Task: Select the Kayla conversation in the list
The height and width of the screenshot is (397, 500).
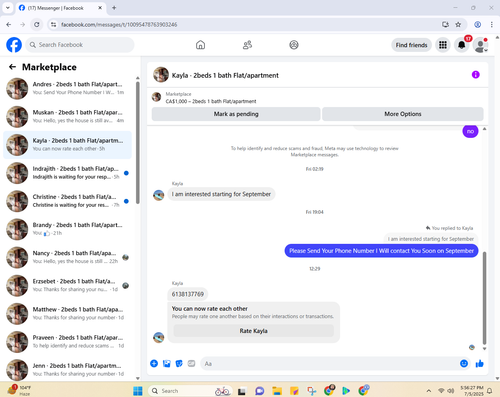Action: tap(67, 145)
